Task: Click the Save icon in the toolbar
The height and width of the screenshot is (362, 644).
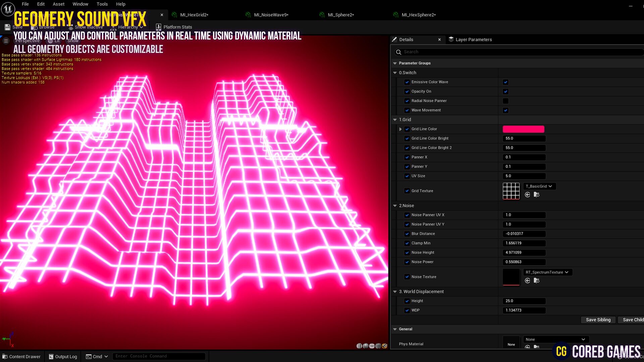Action: tap(7, 27)
